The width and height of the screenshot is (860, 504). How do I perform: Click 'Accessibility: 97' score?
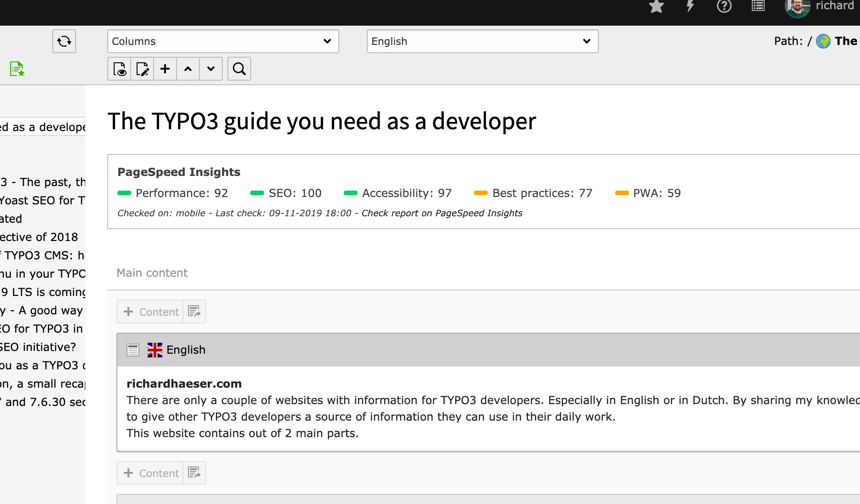(398, 193)
